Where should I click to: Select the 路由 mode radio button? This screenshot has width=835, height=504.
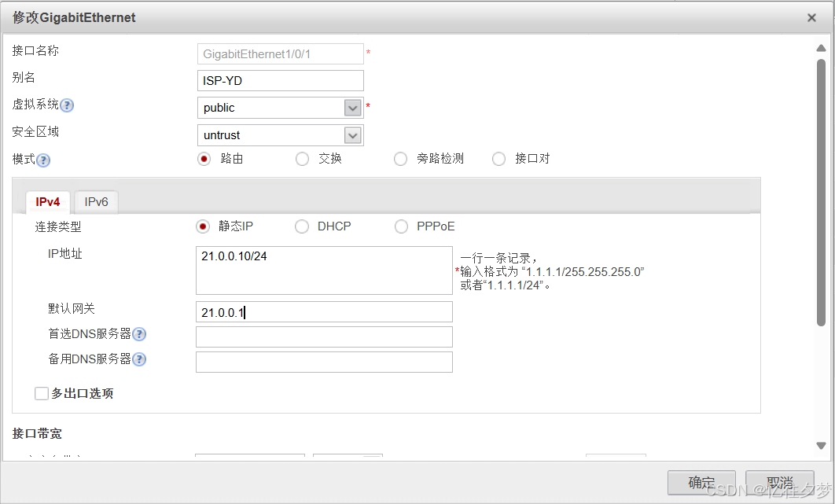point(204,159)
